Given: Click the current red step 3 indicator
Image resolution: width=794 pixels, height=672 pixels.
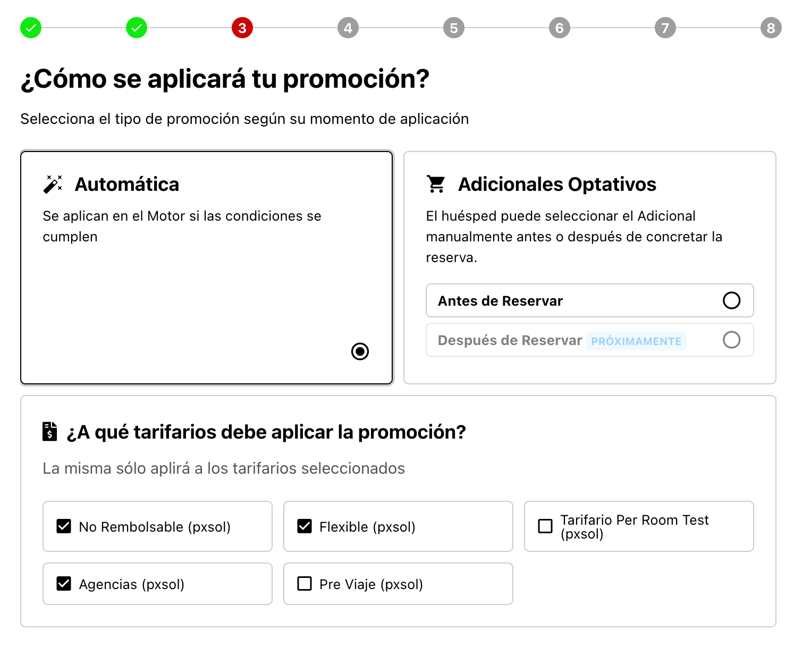Looking at the screenshot, I should click(x=242, y=28).
